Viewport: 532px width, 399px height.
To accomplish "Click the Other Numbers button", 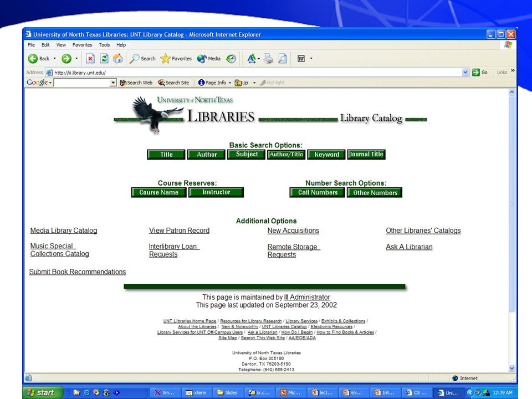I will (x=375, y=192).
